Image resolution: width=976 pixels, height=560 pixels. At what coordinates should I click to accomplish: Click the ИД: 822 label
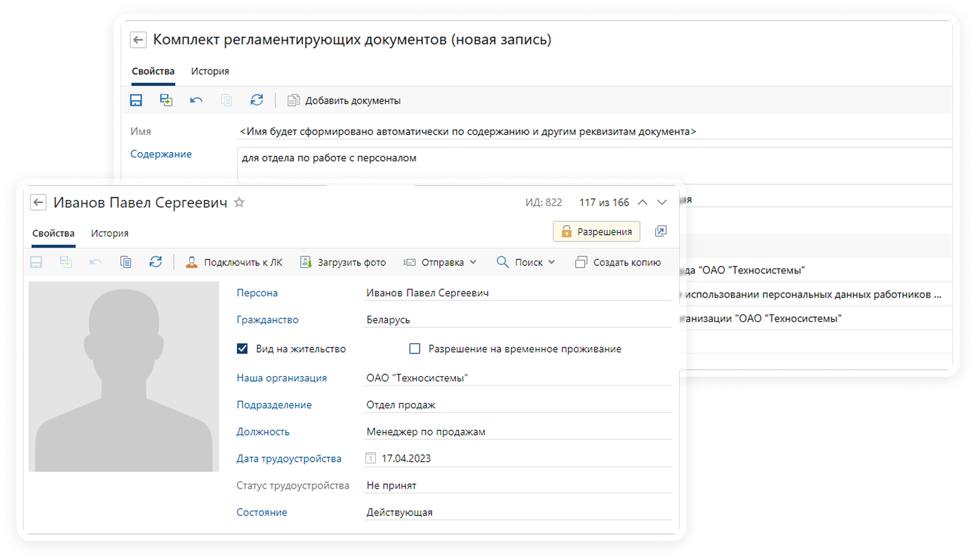click(544, 203)
